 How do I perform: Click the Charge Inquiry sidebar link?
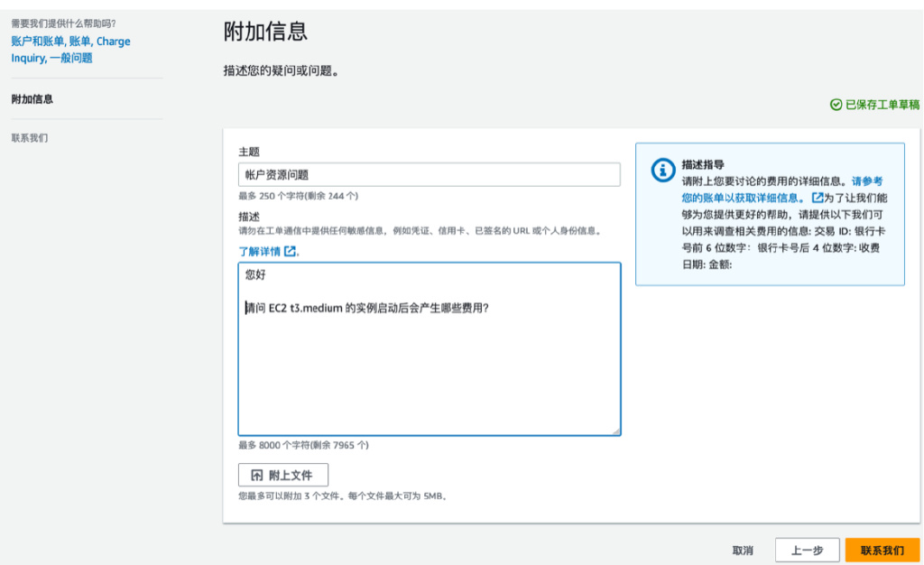coord(113,41)
